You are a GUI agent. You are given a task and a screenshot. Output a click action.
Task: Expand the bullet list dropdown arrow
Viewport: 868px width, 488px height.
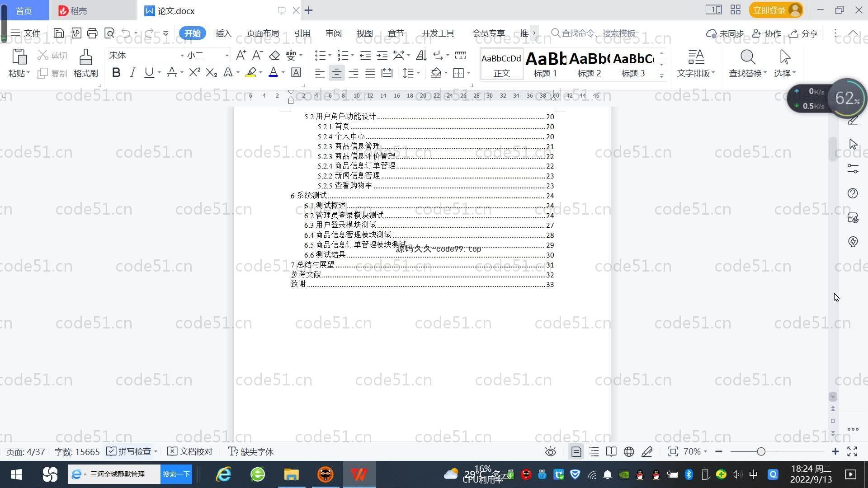[x=330, y=56]
